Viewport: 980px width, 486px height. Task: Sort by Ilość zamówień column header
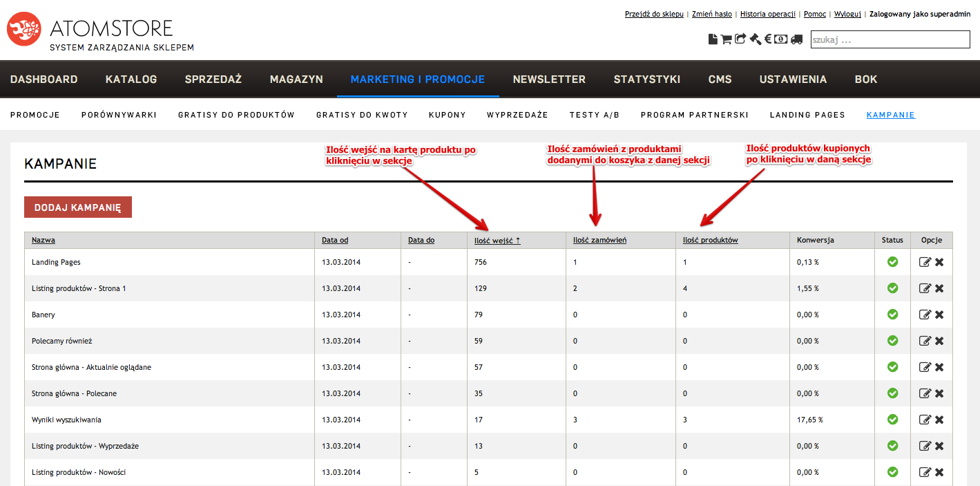point(599,241)
